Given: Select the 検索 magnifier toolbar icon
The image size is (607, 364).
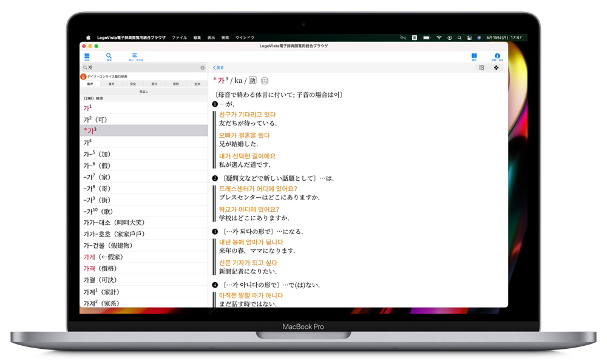Looking at the screenshot, I should [x=109, y=57].
